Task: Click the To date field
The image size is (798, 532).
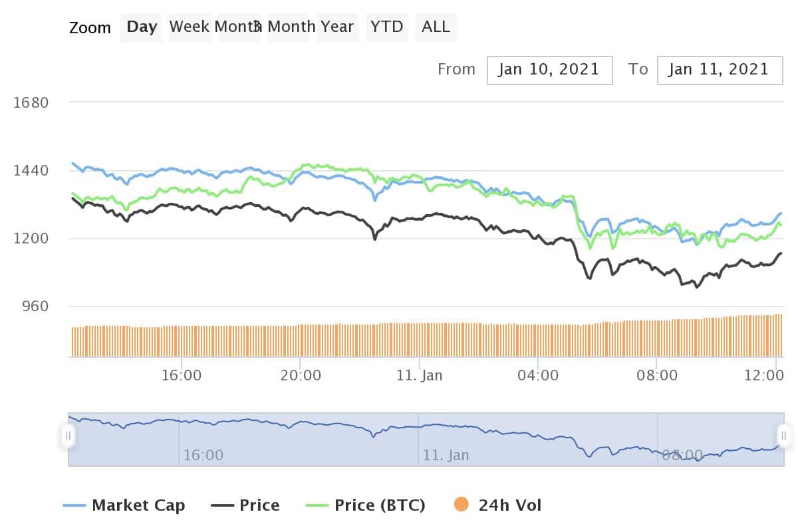Action: tap(719, 70)
